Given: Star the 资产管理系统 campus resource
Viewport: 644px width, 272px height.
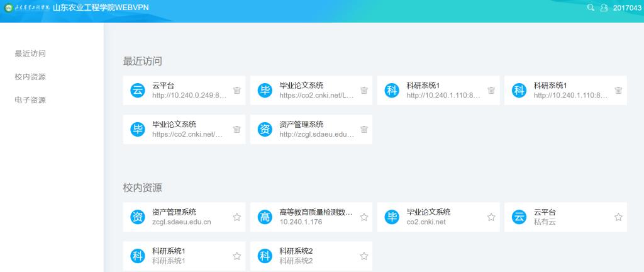Looking at the screenshot, I should point(236,217).
